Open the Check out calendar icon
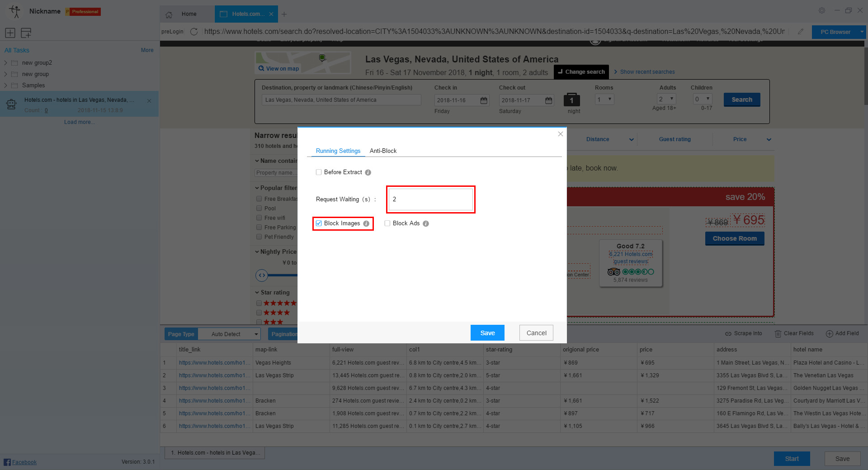Image resolution: width=868 pixels, height=470 pixels. [548, 100]
